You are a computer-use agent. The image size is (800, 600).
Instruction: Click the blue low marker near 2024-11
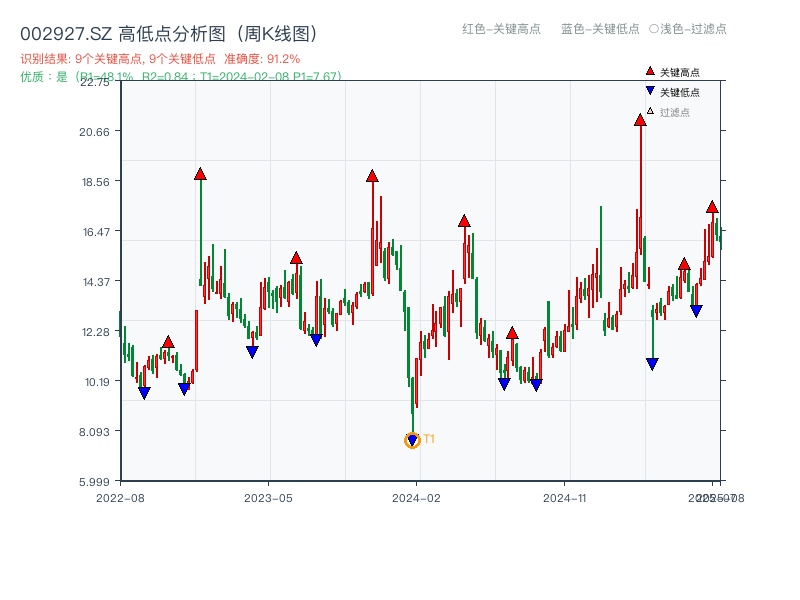(x=537, y=383)
